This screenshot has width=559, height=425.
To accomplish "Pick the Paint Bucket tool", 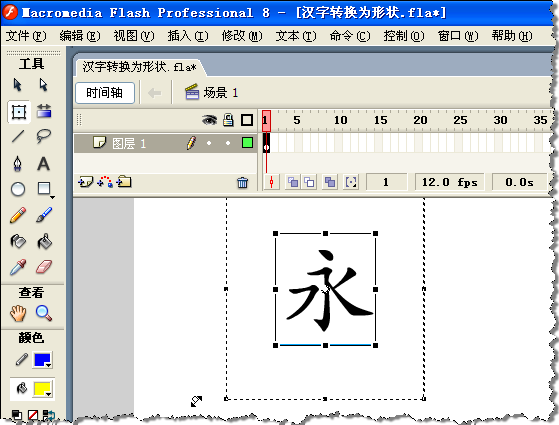I will click(44, 241).
